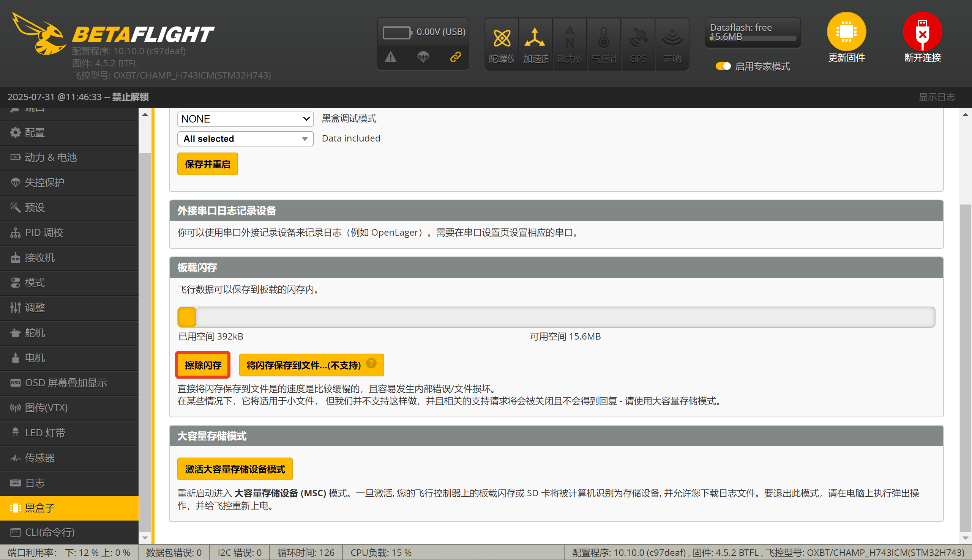Image resolution: width=972 pixels, height=560 pixels.
Task: Click the link status chain icon
Action: [x=455, y=57]
